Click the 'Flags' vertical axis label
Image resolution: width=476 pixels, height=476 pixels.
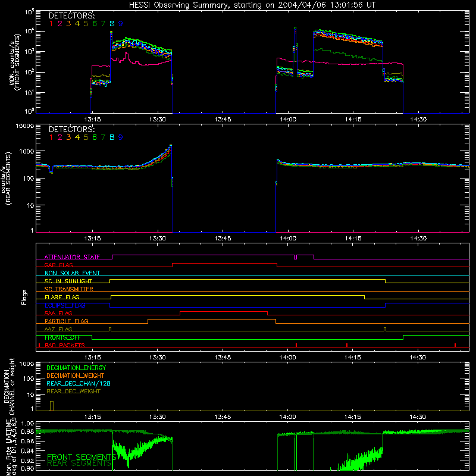(x=24, y=297)
